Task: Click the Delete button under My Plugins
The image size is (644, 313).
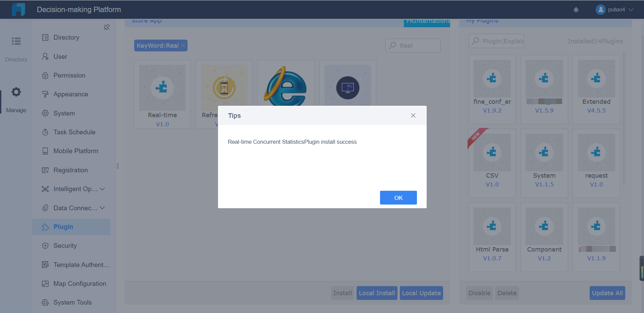Action: 507,293
